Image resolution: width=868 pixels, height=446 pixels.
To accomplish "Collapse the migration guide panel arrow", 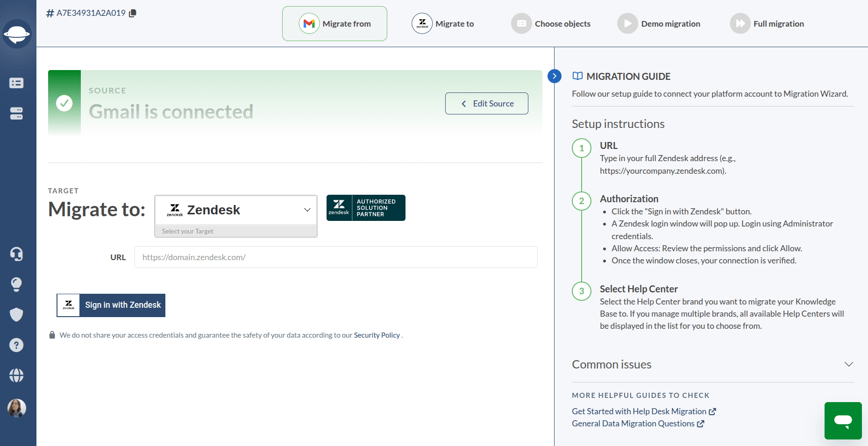I will pos(555,76).
